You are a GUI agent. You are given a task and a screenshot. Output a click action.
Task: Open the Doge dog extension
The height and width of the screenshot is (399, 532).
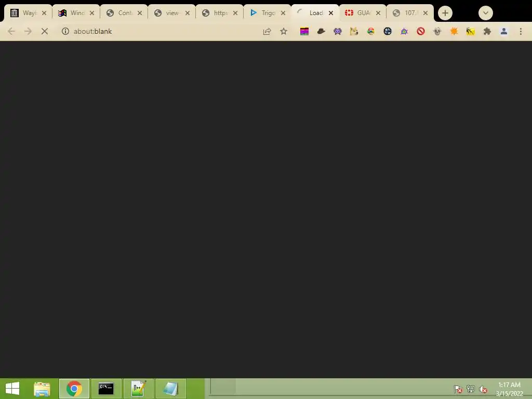[354, 31]
